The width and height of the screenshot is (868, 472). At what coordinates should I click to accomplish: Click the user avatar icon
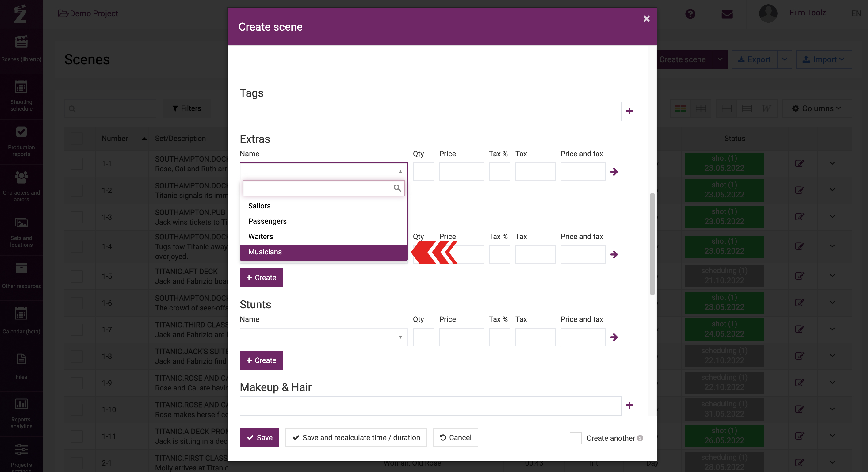[768, 13]
